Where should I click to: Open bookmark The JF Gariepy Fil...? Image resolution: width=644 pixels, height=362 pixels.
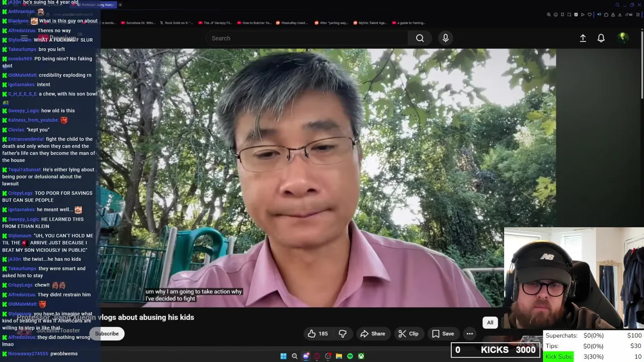tap(215, 23)
